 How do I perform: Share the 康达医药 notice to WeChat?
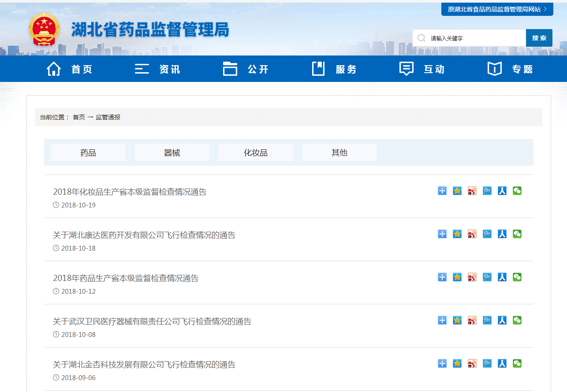coord(517,234)
